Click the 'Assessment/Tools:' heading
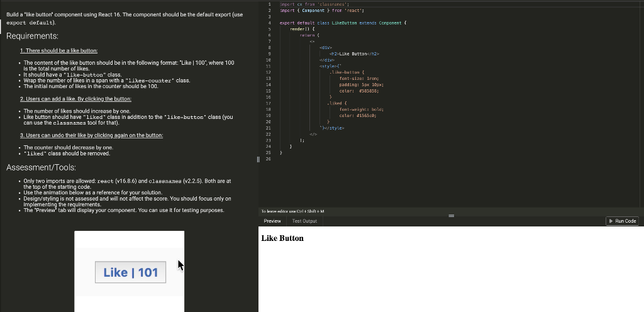 (41, 167)
